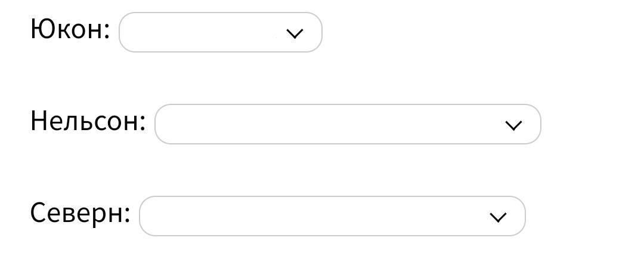
Task: Click the Северн label text
Action: coord(80,213)
